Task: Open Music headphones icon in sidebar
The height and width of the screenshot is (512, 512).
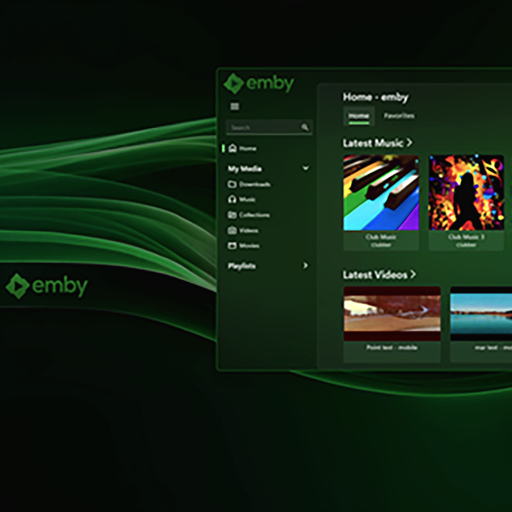Action: 232,199
